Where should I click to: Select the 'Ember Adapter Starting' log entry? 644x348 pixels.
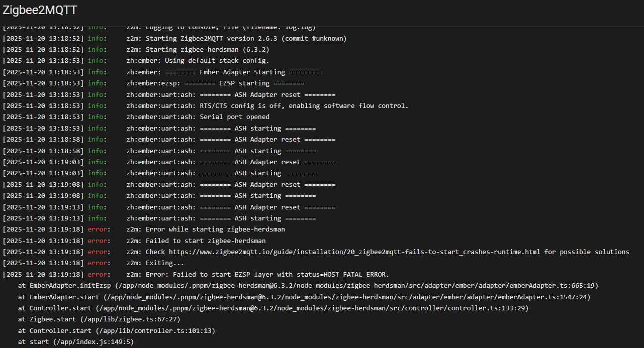click(223, 72)
